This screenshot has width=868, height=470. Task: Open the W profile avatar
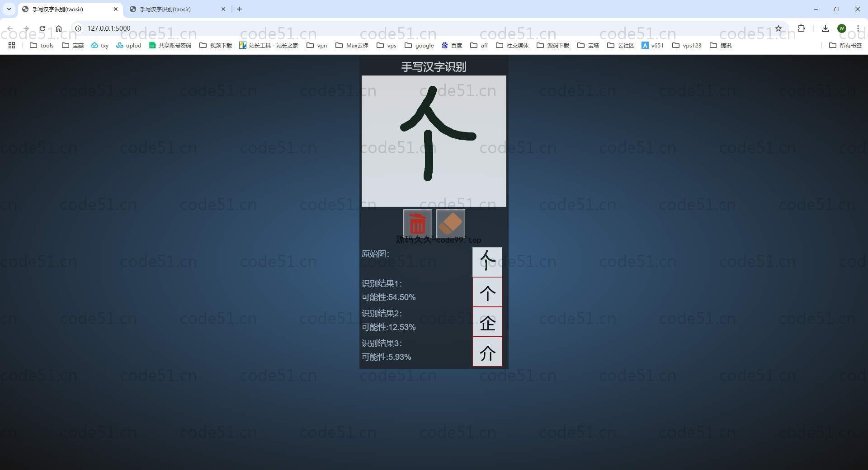842,28
